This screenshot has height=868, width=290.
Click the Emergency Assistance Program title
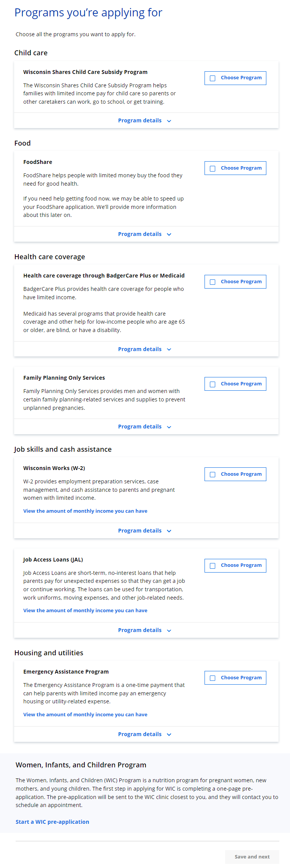pos(66,672)
